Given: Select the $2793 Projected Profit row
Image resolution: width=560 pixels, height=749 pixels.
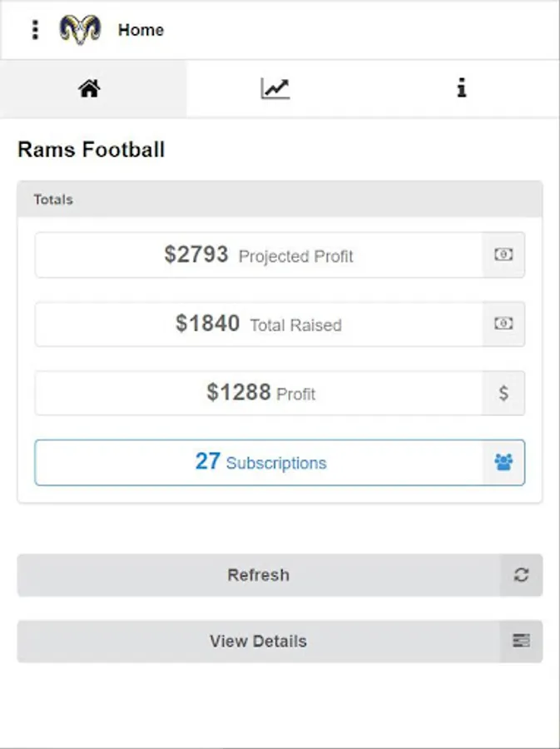Looking at the screenshot, I should (258, 255).
